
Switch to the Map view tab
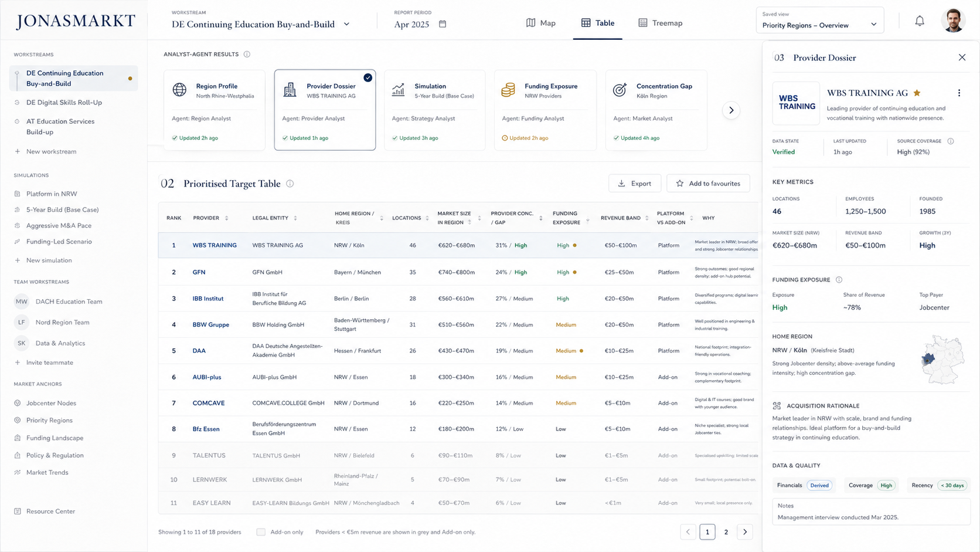[540, 23]
